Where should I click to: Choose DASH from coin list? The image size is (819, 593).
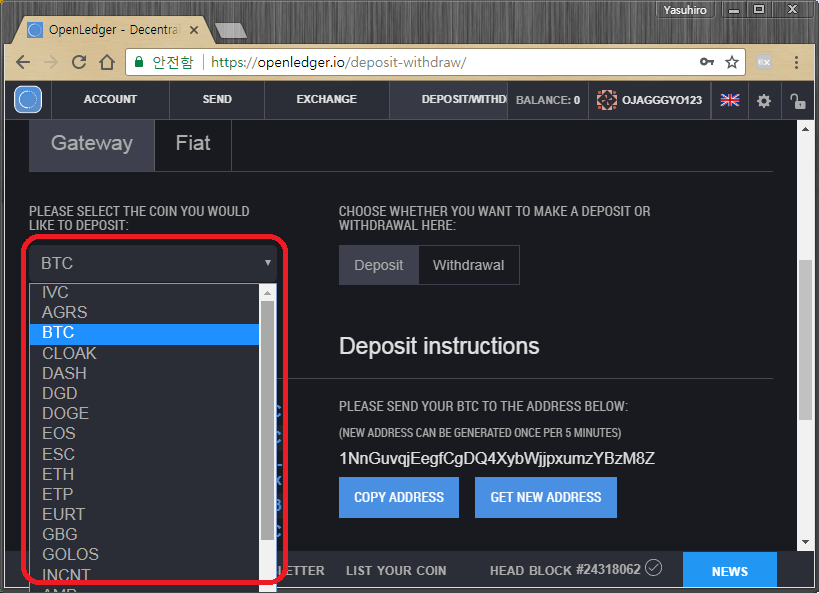145,374
